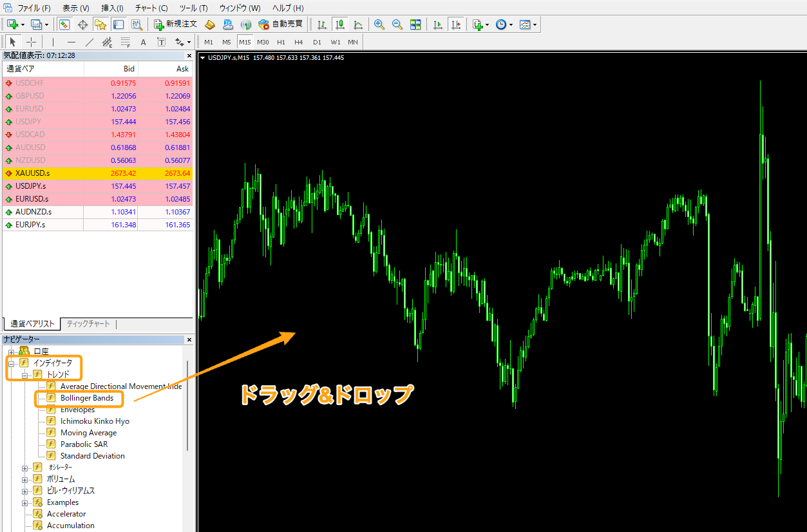807x532 pixels.
Task: Select the 通貨ペアリスト tab
Action: pyautogui.click(x=32, y=324)
